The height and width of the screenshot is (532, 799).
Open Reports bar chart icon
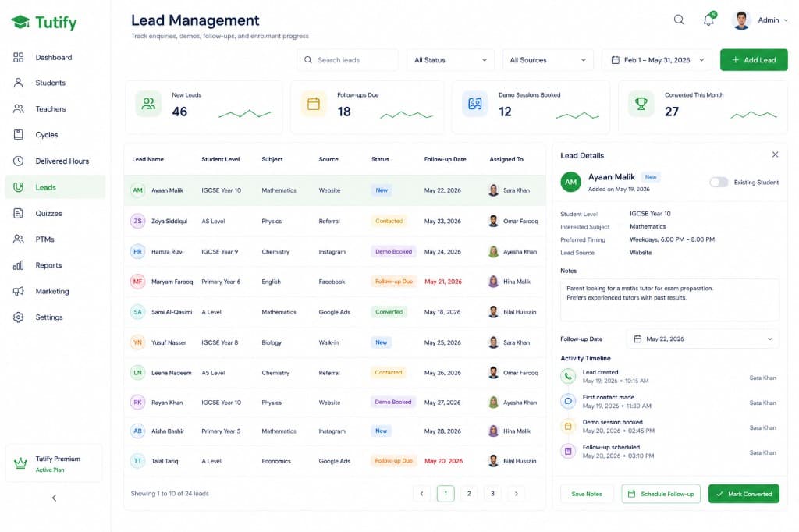pos(19,265)
